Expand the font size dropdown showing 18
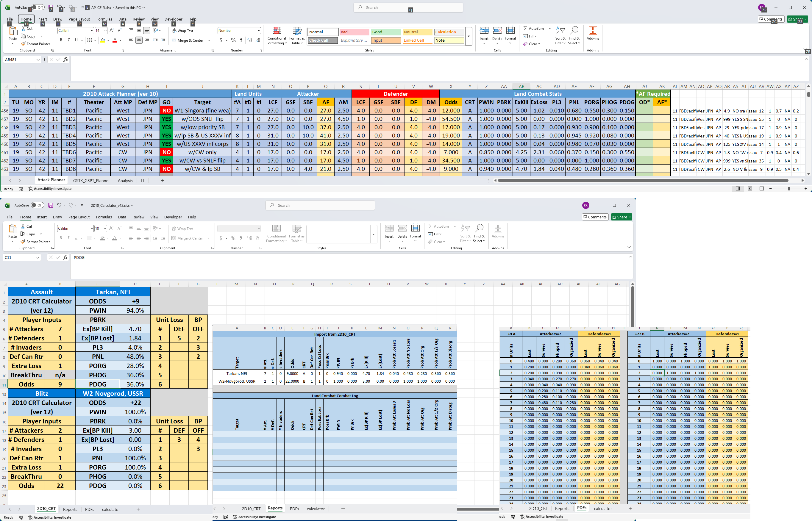Viewport: 812px width, 521px height. (x=105, y=229)
